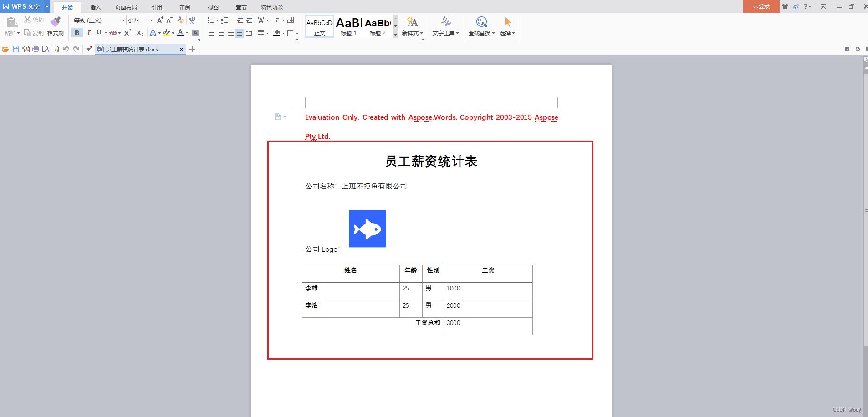Open the 引用 (References) tab
This screenshot has width=868, height=417.
pyautogui.click(x=157, y=7)
